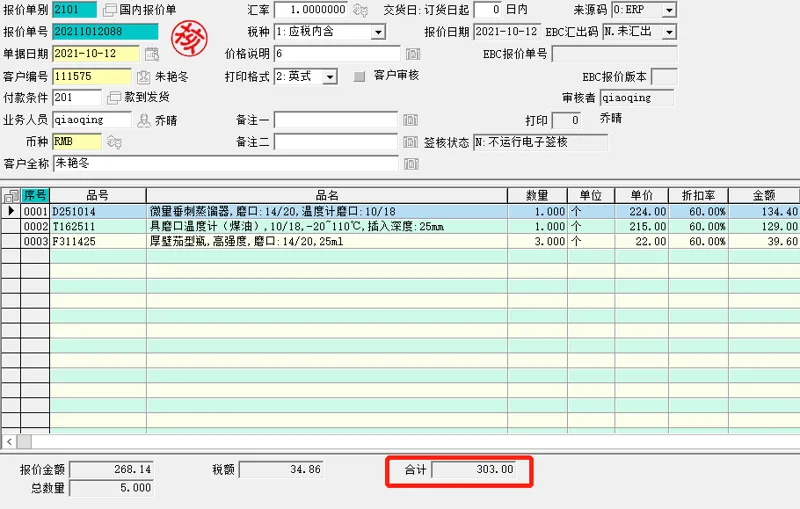Click the 单价 column header

pos(642,195)
